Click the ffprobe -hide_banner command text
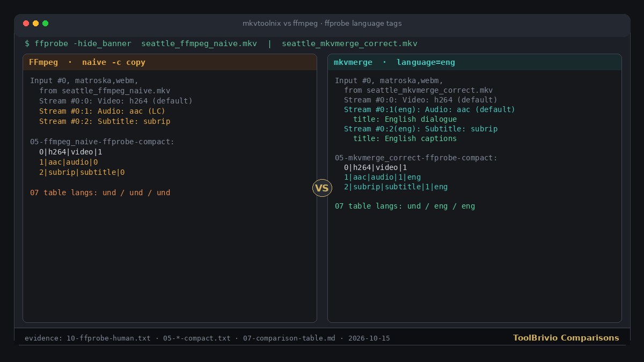This screenshot has width=644, height=362. coord(83,43)
